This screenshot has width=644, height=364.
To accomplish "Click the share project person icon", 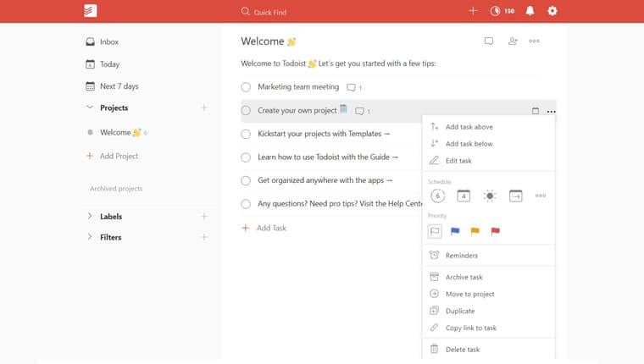I will (x=513, y=41).
